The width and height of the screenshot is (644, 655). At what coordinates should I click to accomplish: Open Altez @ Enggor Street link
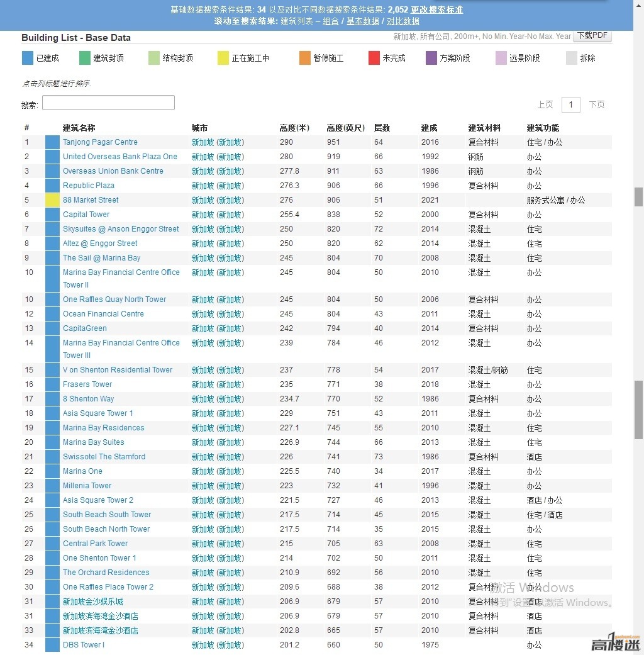pyautogui.click(x=100, y=244)
